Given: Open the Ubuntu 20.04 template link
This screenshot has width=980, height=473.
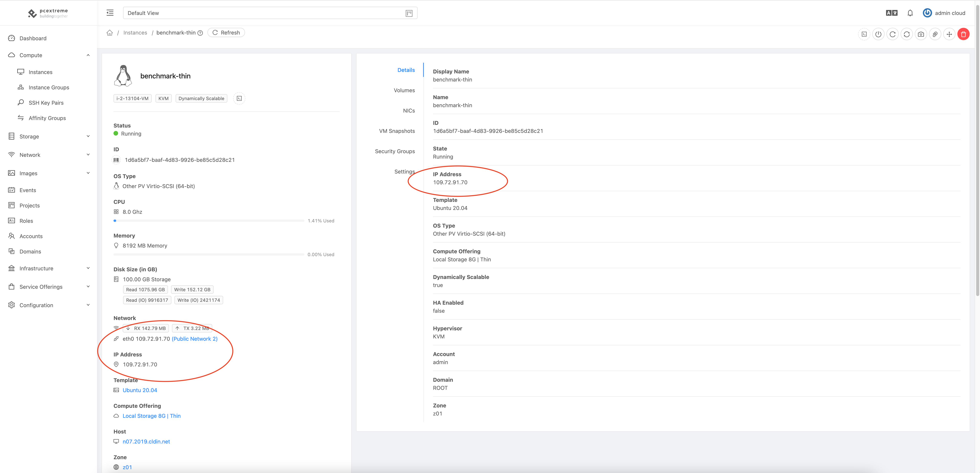Looking at the screenshot, I should click(x=140, y=390).
